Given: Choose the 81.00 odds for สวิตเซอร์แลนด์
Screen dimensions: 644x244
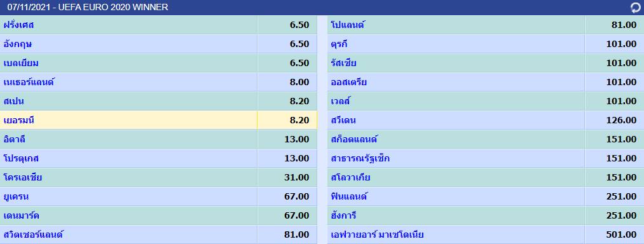Looking at the screenshot, I should [x=296, y=235].
